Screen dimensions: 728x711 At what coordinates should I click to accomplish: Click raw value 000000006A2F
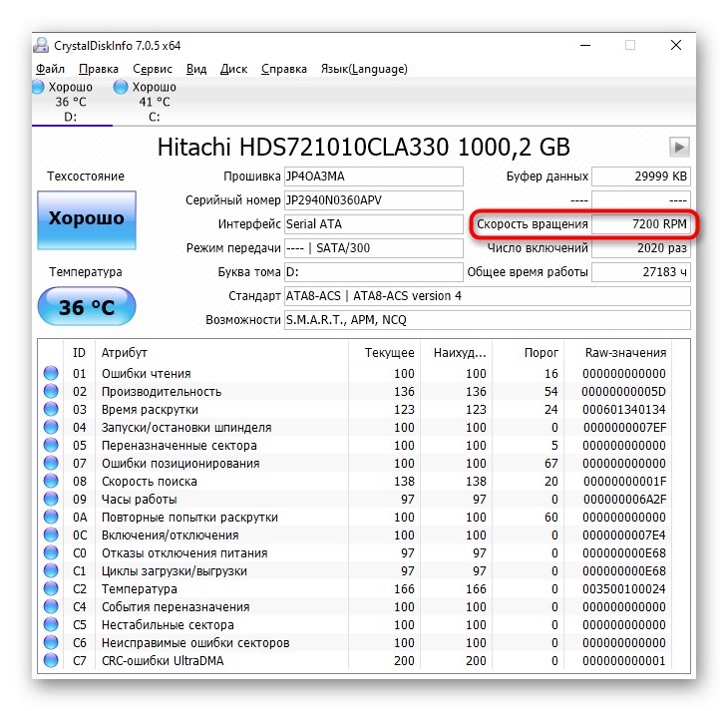coord(624,500)
